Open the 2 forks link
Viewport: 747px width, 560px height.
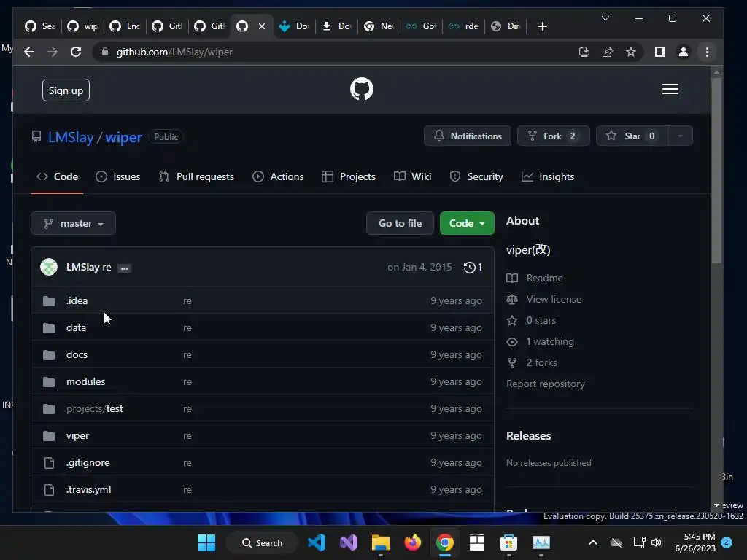coord(541,363)
